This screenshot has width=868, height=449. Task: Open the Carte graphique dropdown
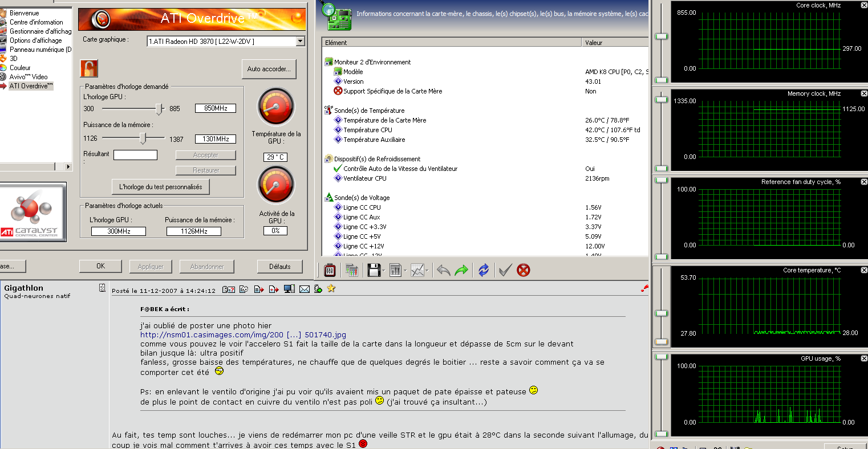point(300,41)
